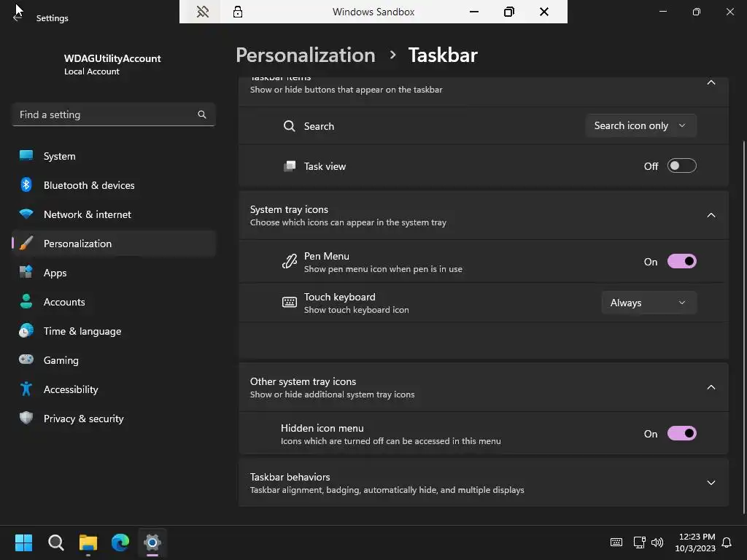
Task: Open Network & internet category
Action: click(x=113, y=214)
